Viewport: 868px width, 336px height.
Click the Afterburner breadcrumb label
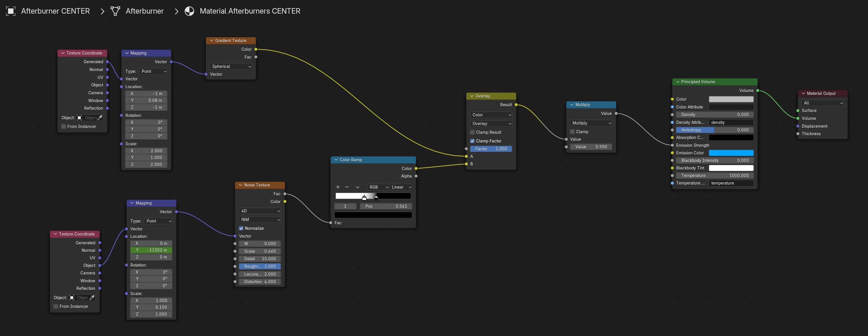[144, 11]
